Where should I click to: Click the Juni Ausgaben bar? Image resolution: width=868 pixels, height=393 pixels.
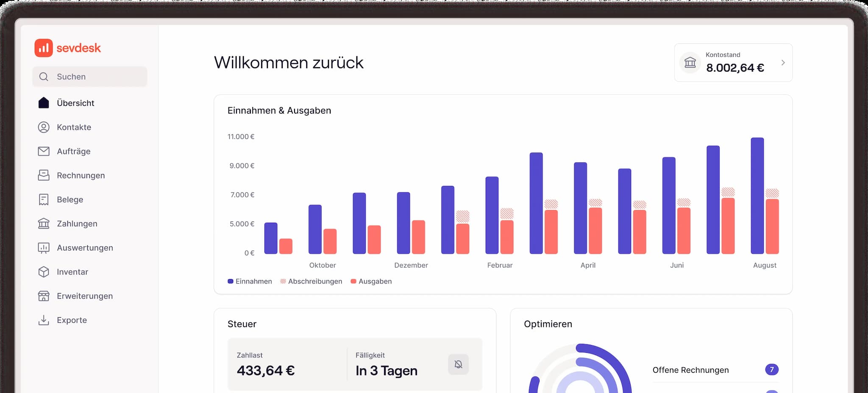click(x=684, y=231)
